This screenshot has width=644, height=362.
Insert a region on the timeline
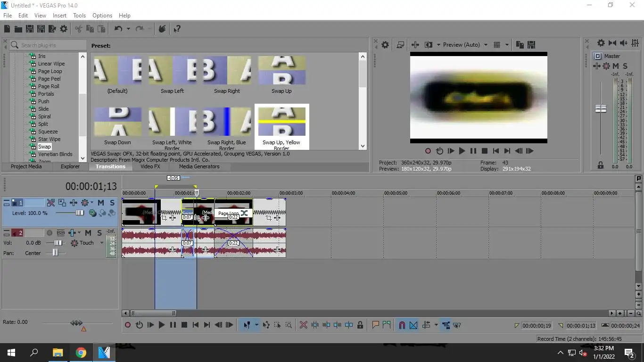(387, 325)
